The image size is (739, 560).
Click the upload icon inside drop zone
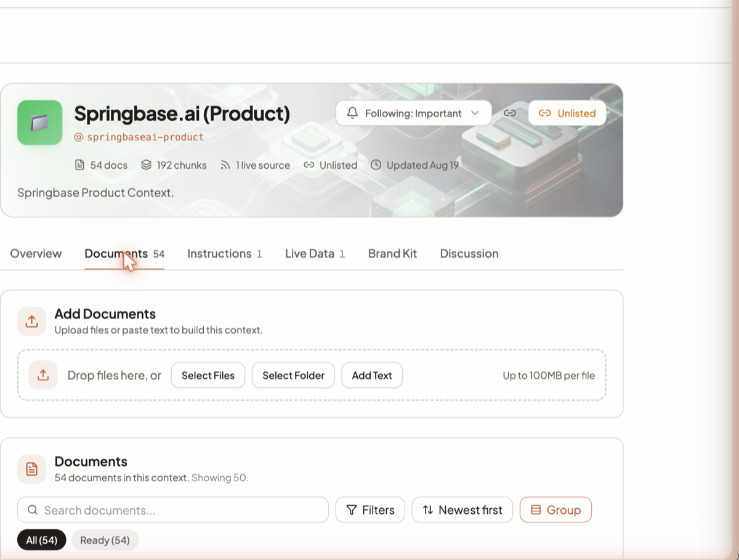coord(43,375)
